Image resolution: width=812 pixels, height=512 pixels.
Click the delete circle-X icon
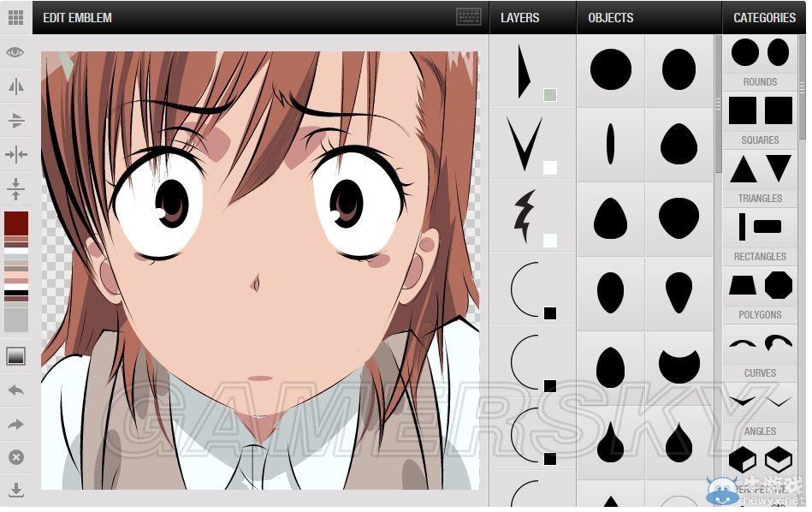tap(15, 457)
